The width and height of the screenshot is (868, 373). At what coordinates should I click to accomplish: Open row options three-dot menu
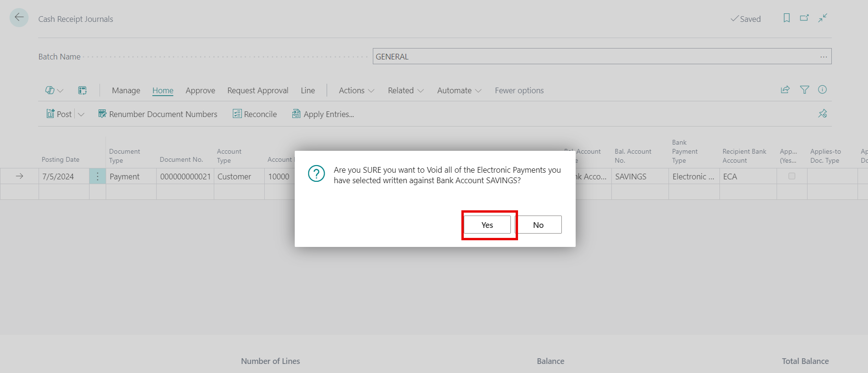[98, 176]
